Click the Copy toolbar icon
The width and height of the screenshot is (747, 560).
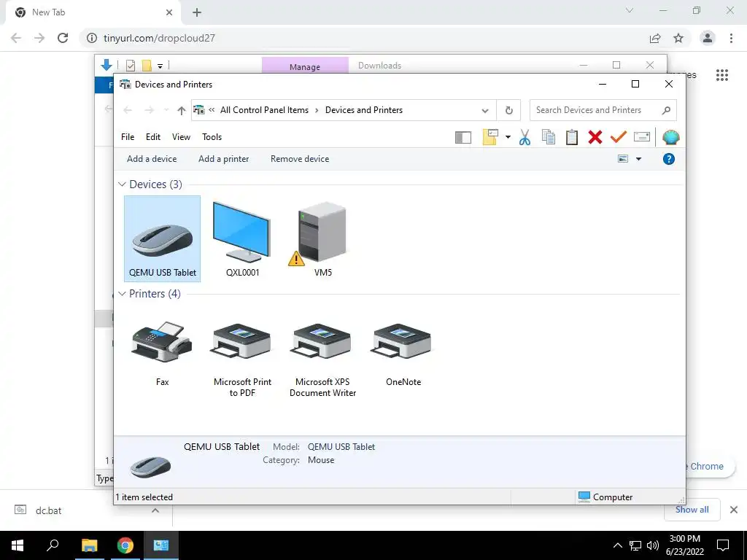pos(549,138)
